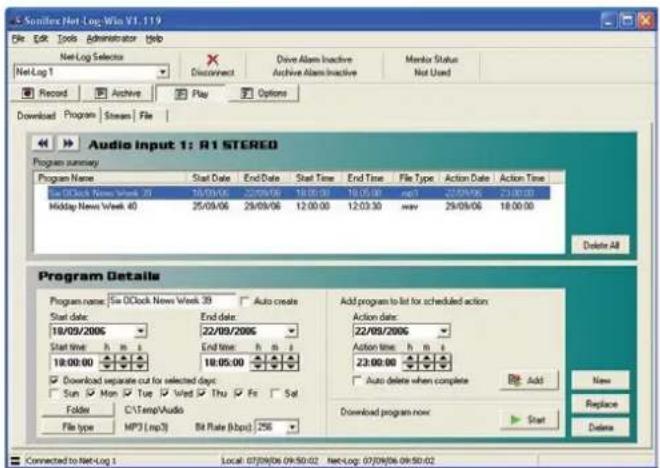The image size is (660, 468).
Task: Click the Delete All button
Action: [601, 245]
